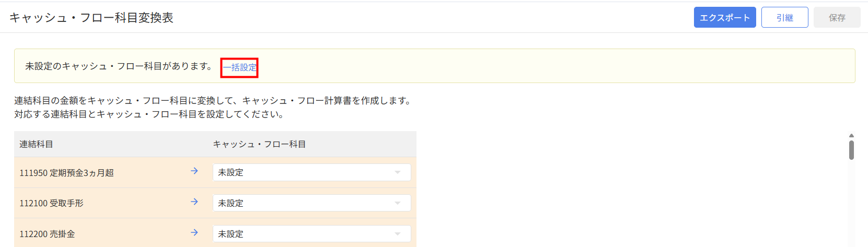Select the 112200 売掛金 account label
This screenshot has width=868, height=247.
[x=47, y=234]
